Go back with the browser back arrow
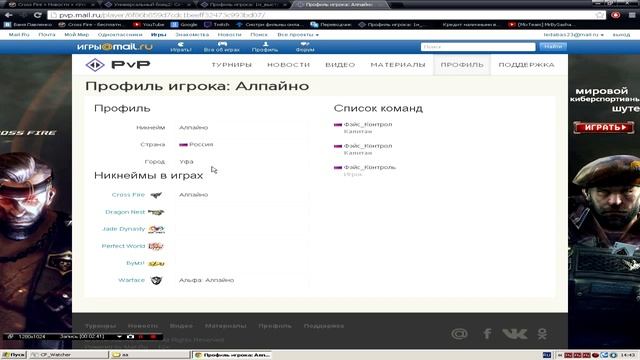The height and width of the screenshot is (360, 640). 9,15
